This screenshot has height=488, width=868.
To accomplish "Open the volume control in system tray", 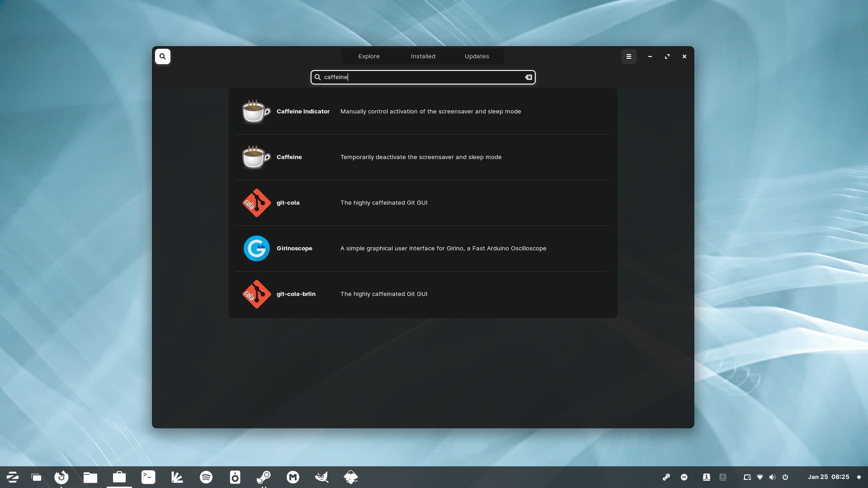I will tap(773, 477).
